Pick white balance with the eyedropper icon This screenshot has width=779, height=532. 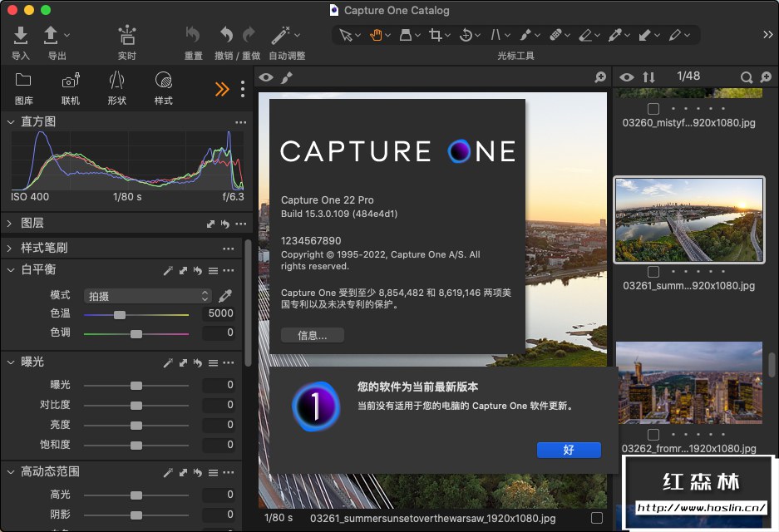pos(225,296)
